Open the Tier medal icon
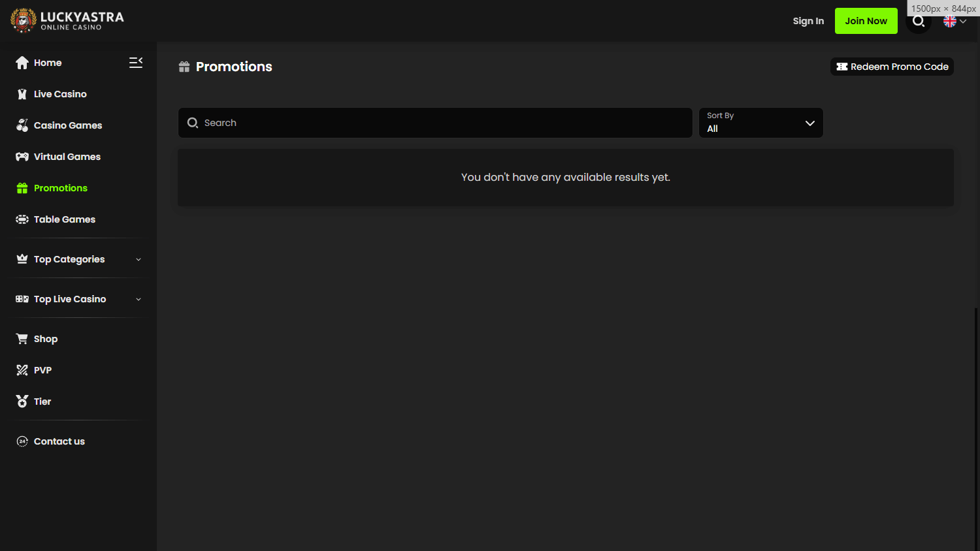Screen dimensions: 980x551 [22, 401]
